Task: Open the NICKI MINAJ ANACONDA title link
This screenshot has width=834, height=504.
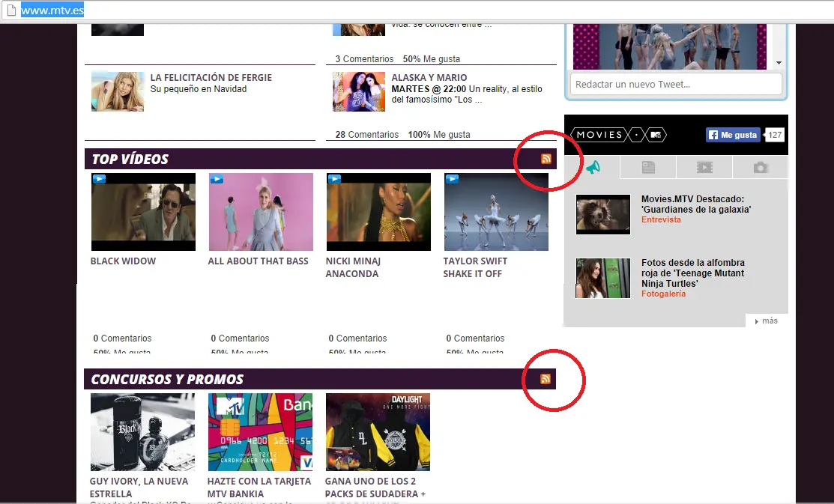Action: click(353, 267)
